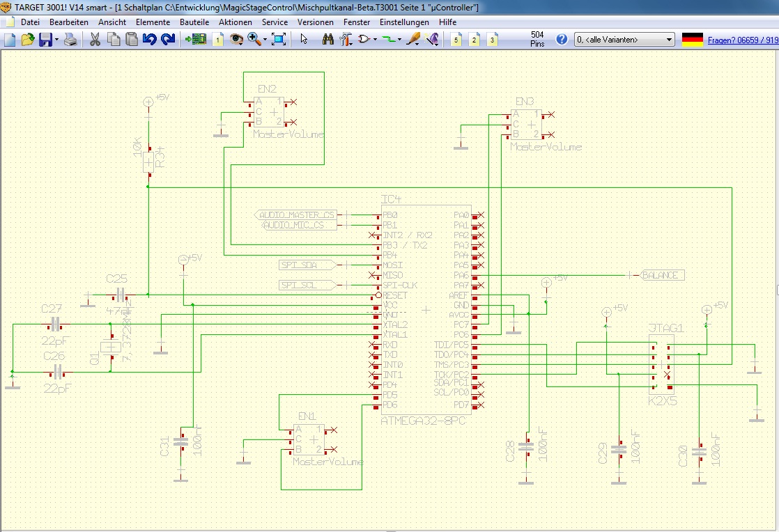
Task: Open the Bearbeiten menu
Action: pos(68,22)
